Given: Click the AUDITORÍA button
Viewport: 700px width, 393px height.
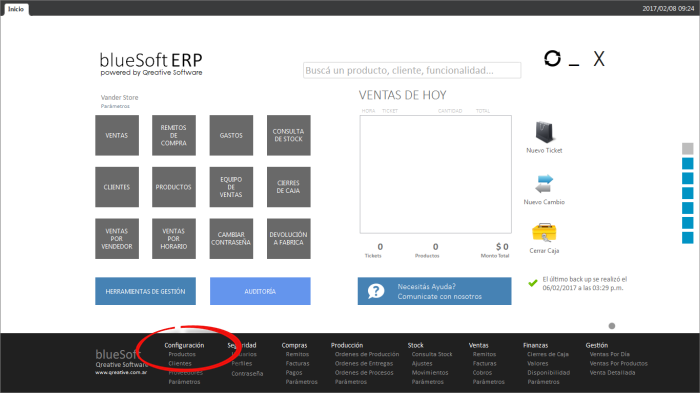Looking at the screenshot, I should click(x=260, y=291).
